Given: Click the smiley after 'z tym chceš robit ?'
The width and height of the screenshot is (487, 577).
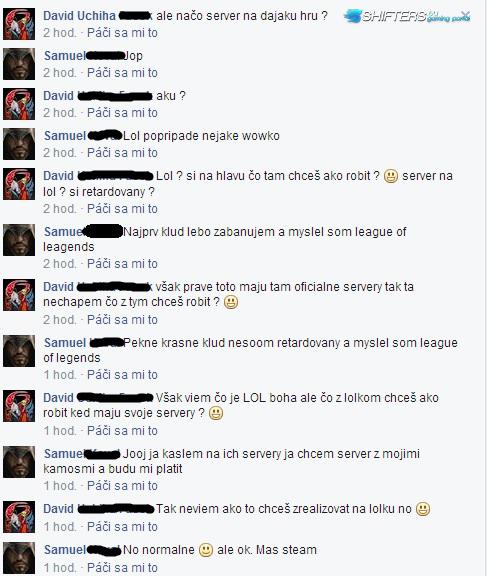Looking at the screenshot, I should tap(231, 302).
